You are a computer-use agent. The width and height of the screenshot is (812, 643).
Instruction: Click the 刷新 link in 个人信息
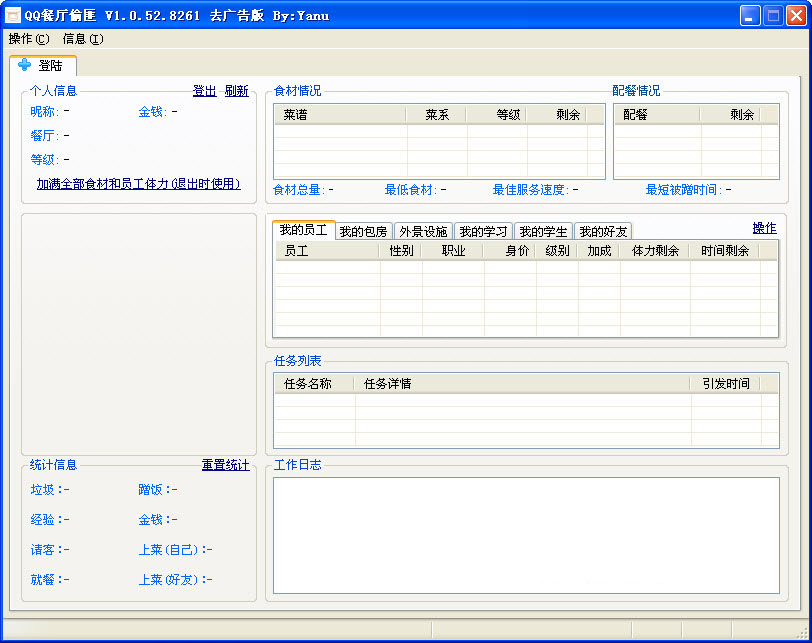pyautogui.click(x=236, y=91)
